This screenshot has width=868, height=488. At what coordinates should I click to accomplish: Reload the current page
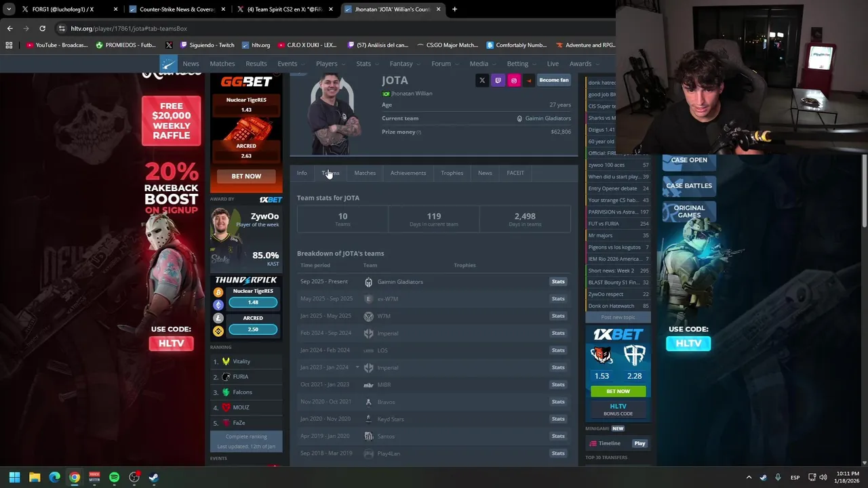click(42, 28)
